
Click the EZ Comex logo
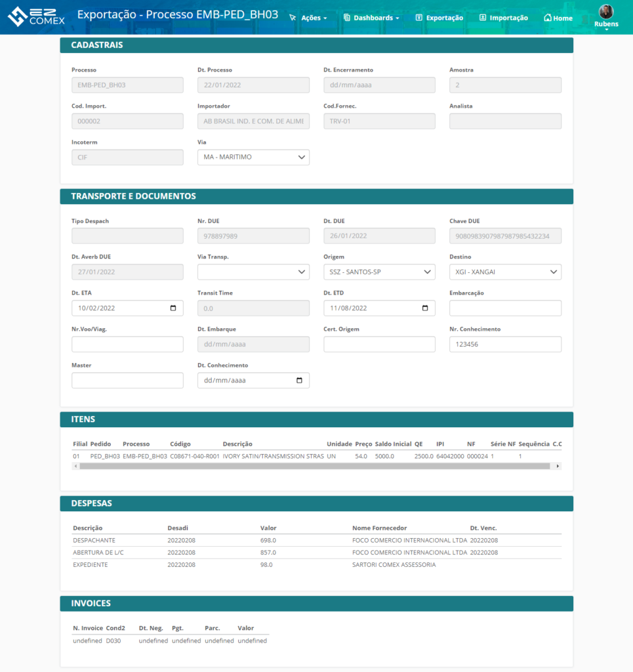coord(36,16)
